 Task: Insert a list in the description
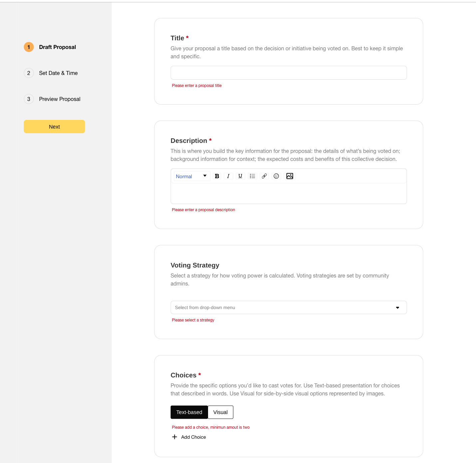point(252,176)
